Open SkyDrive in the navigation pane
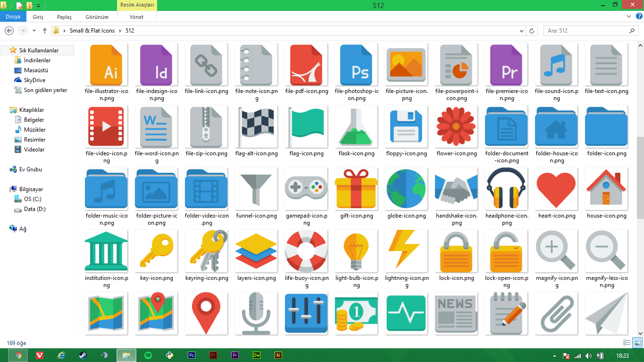 click(34, 80)
